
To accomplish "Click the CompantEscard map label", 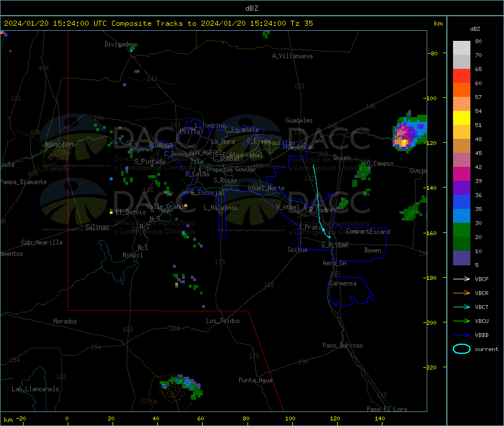I will click(x=368, y=232).
